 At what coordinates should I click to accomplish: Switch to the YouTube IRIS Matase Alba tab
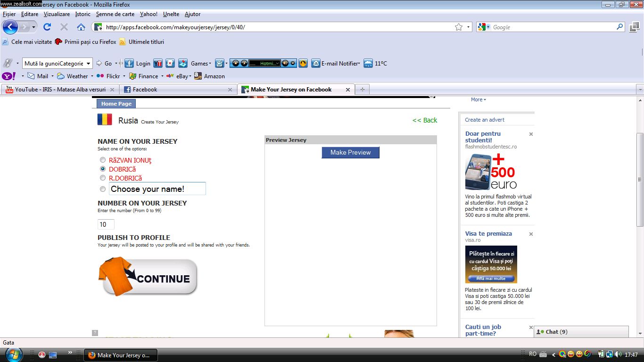tap(60, 90)
